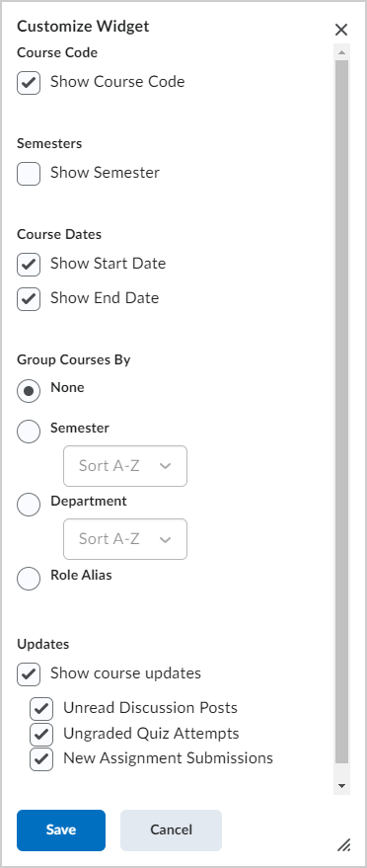Click the Cancel button
Viewport: 367px width, 868px height.
(172, 830)
